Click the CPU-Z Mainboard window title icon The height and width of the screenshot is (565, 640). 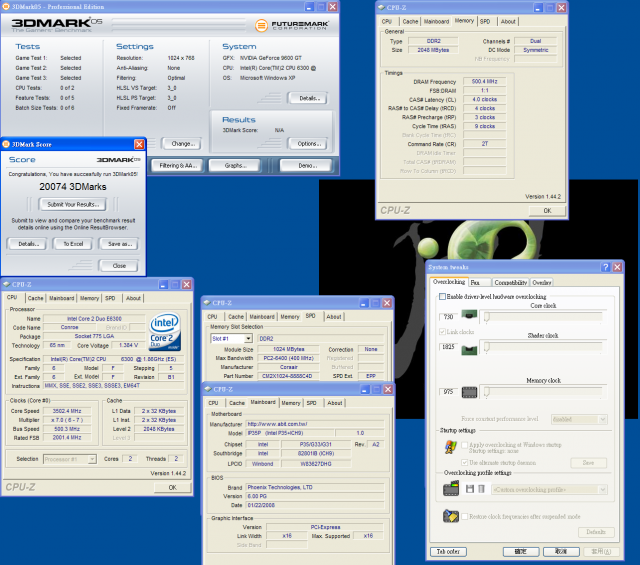click(208, 389)
